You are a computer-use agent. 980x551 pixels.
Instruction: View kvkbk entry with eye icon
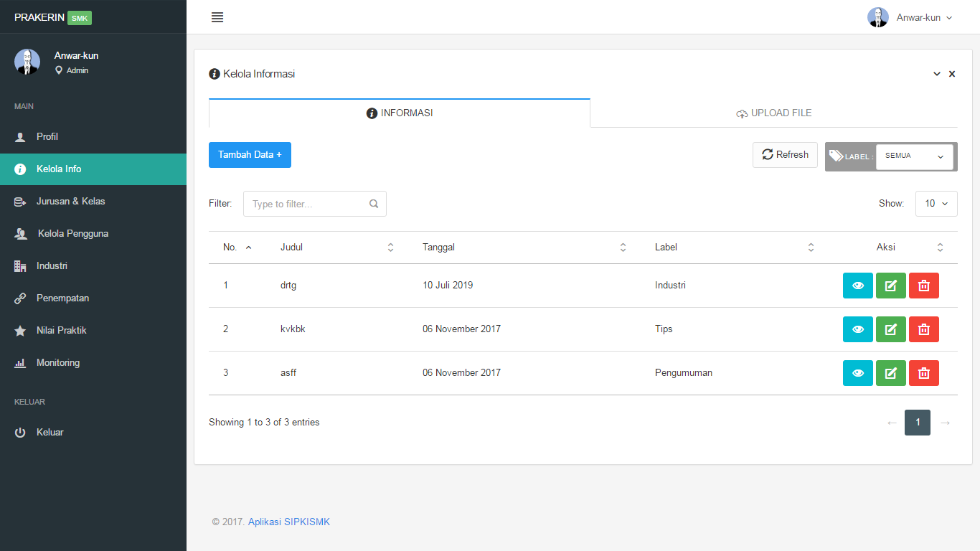coord(857,329)
